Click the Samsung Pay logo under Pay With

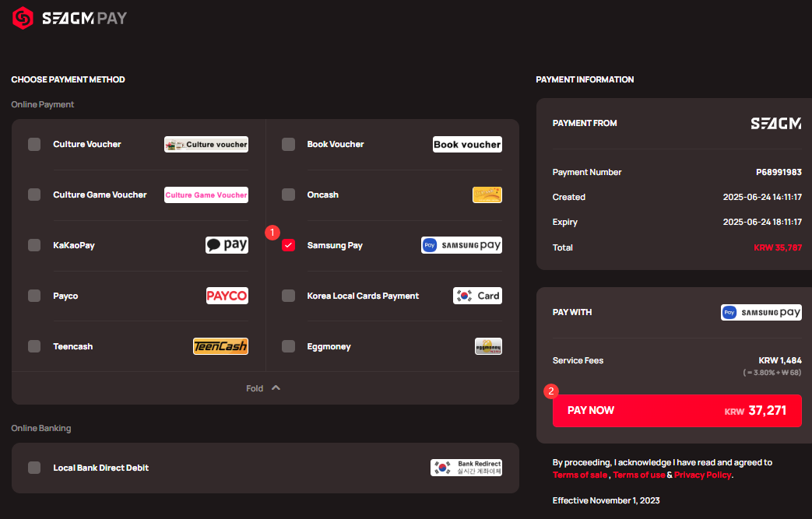click(x=761, y=313)
